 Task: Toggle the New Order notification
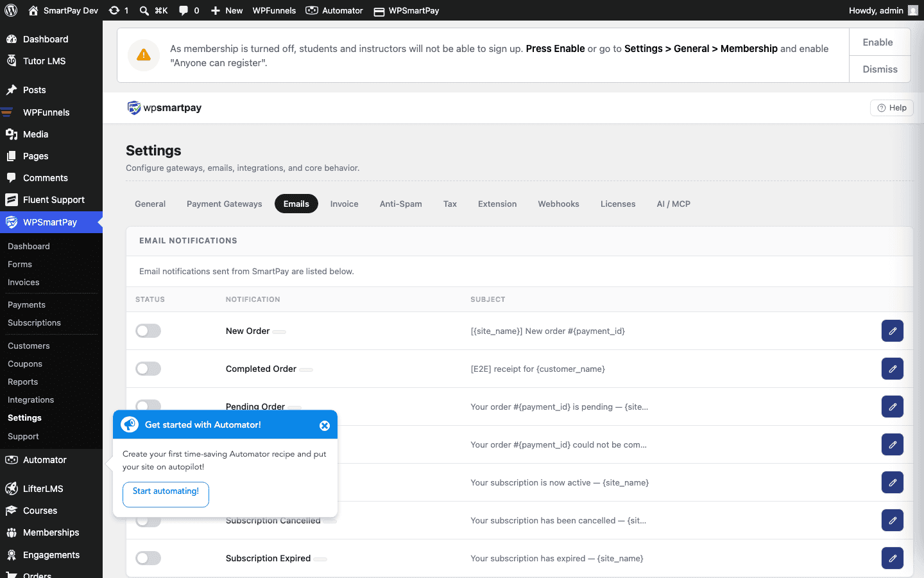pos(148,331)
